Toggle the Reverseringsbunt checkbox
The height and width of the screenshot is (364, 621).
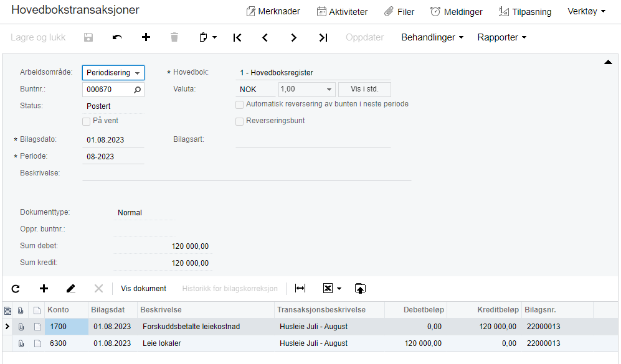tap(239, 121)
